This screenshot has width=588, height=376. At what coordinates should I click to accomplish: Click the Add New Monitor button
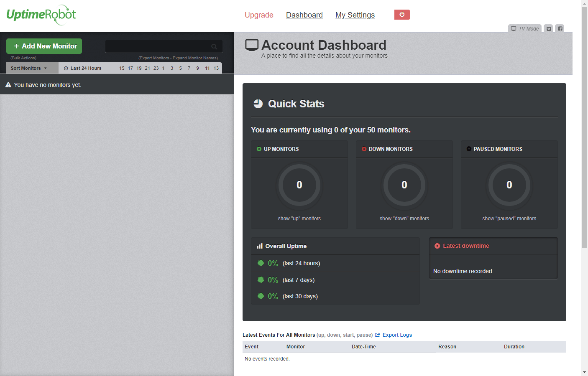44,46
